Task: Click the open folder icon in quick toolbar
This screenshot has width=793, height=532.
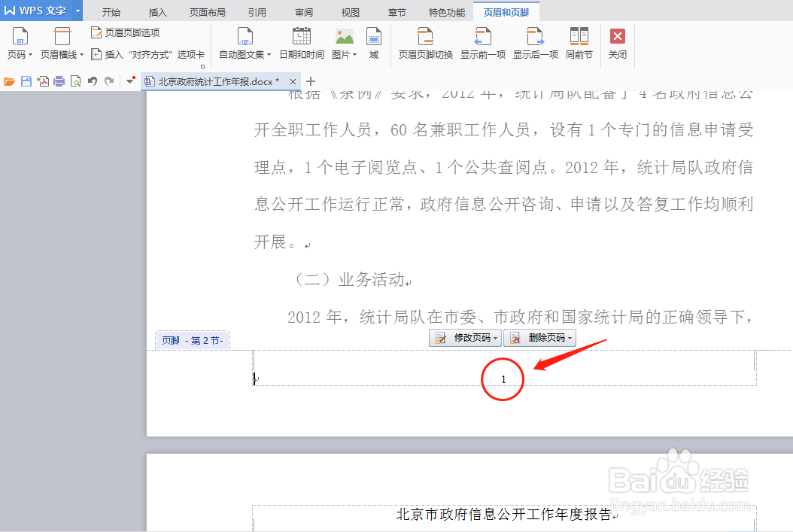Action: pyautogui.click(x=9, y=81)
